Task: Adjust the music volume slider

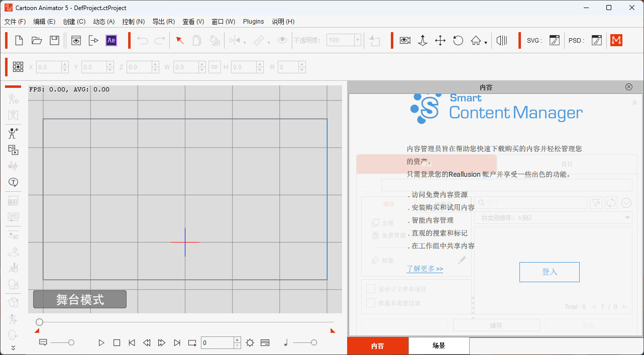Action: 313,342
